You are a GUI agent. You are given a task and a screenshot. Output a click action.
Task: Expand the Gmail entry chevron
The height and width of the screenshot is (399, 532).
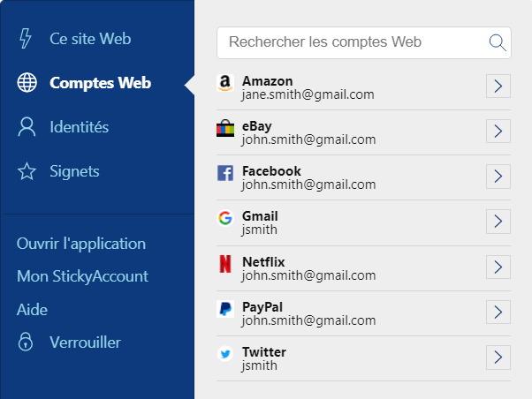point(498,222)
